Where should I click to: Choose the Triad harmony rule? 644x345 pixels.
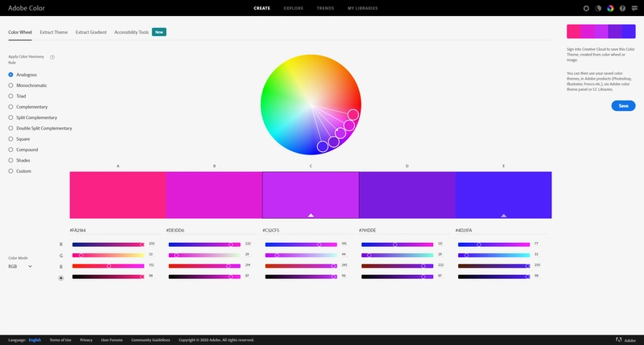coord(17,96)
